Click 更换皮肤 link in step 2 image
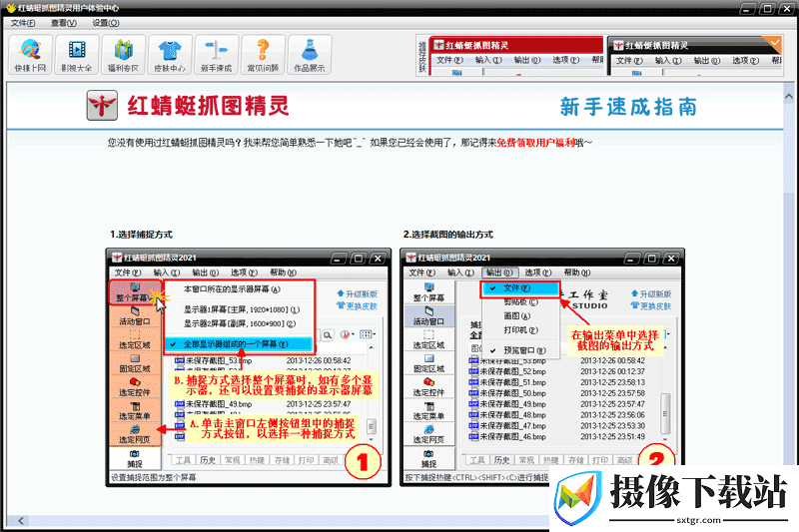 click(x=651, y=306)
